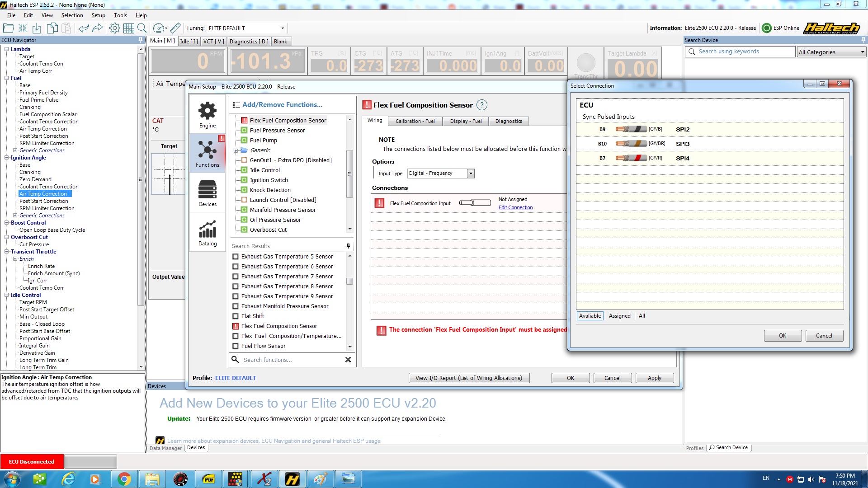The width and height of the screenshot is (868, 488).
Task: Open the Windows Start menu
Action: (x=12, y=479)
